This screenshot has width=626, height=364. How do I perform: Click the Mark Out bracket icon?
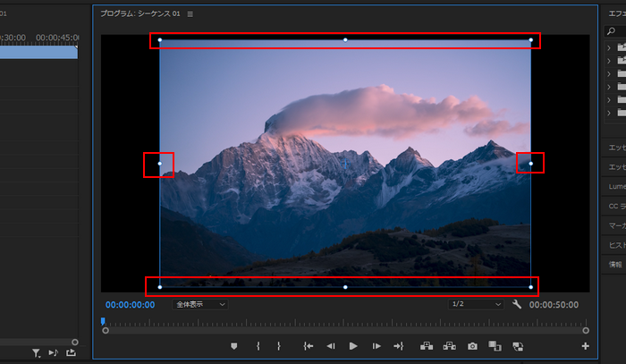pos(279,345)
